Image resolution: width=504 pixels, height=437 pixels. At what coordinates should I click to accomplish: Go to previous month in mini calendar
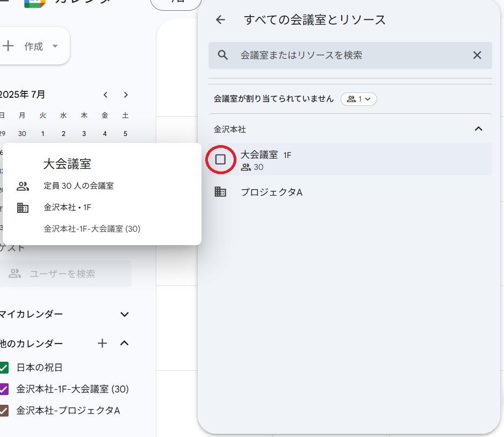point(105,95)
